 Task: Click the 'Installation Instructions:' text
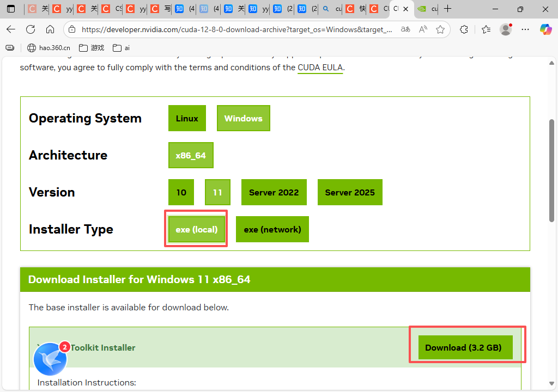(87, 383)
